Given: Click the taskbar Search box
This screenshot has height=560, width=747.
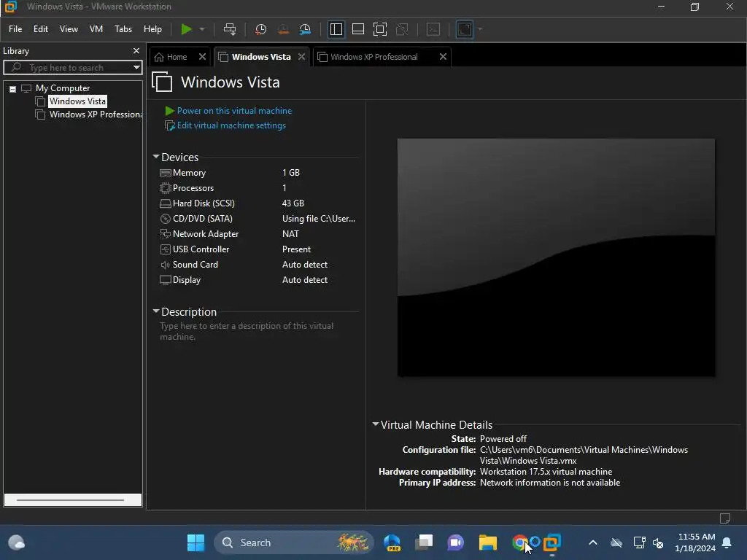Looking at the screenshot, I should click(x=293, y=542).
